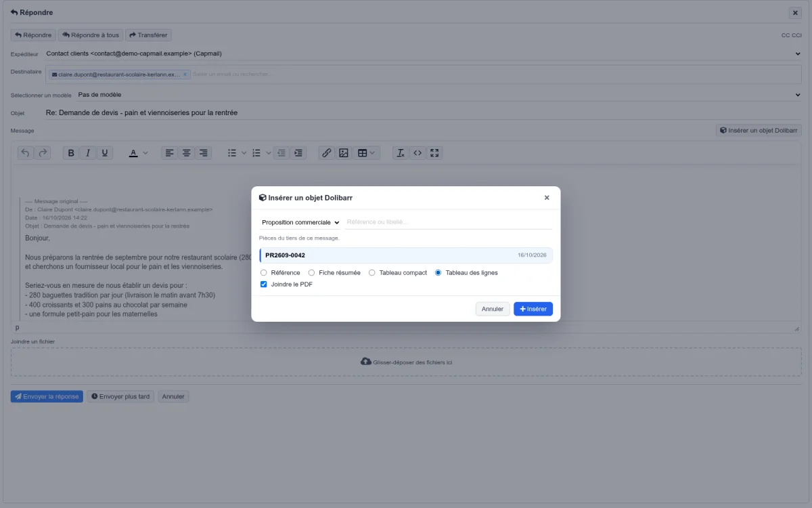Open source code view icon

pos(418,153)
